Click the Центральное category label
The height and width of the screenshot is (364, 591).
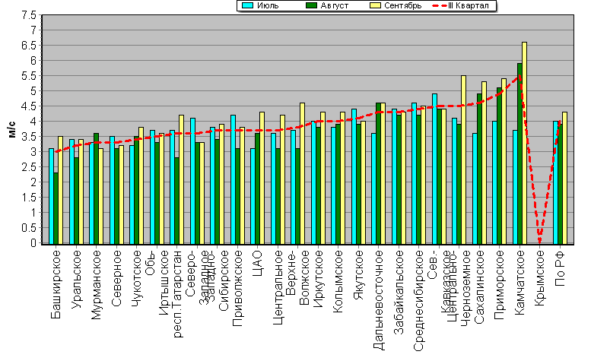[x=278, y=287]
